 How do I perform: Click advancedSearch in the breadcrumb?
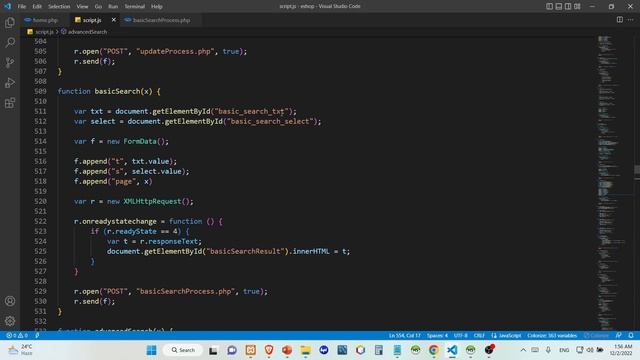[x=87, y=32]
